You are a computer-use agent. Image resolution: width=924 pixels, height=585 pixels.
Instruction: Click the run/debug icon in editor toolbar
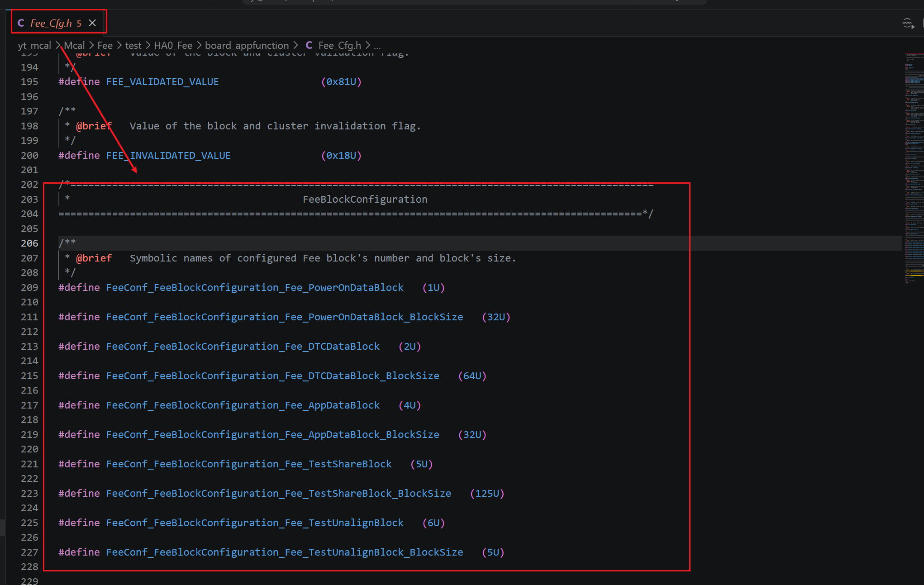tap(907, 23)
